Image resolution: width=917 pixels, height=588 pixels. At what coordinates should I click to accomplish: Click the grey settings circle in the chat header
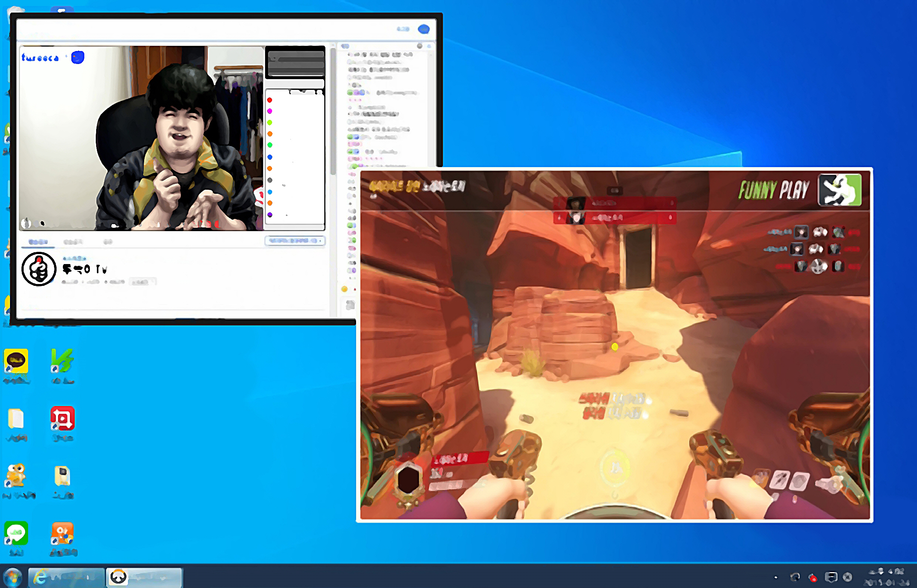pyautogui.click(x=420, y=46)
